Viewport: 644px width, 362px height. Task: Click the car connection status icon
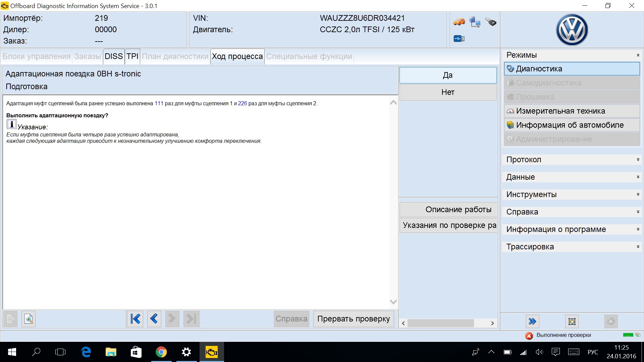click(x=459, y=22)
